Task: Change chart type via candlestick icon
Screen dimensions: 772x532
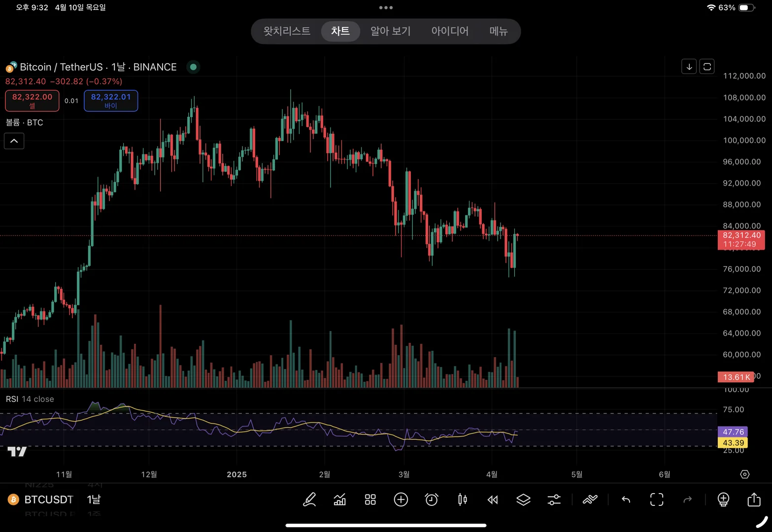Action: (x=462, y=499)
